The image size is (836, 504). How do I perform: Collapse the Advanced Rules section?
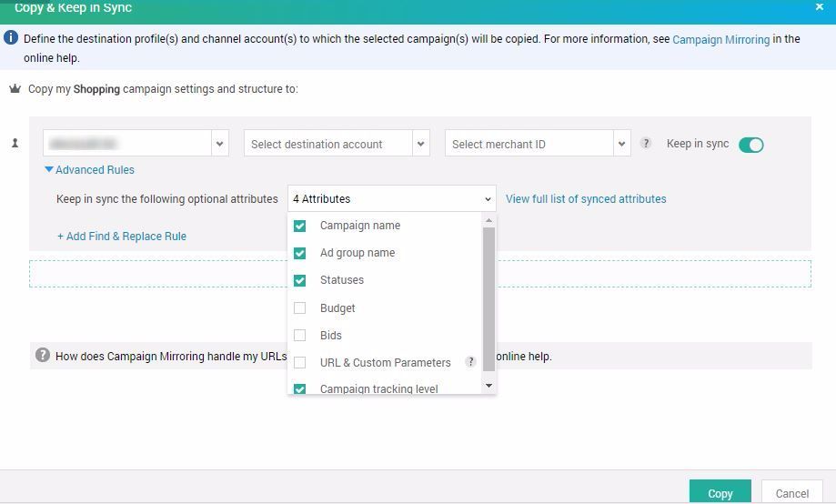(x=89, y=169)
